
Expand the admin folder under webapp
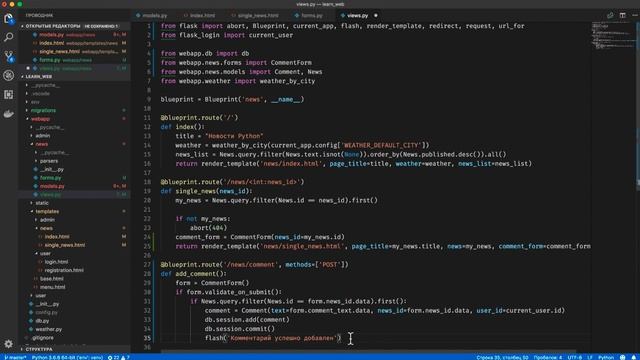point(42,136)
